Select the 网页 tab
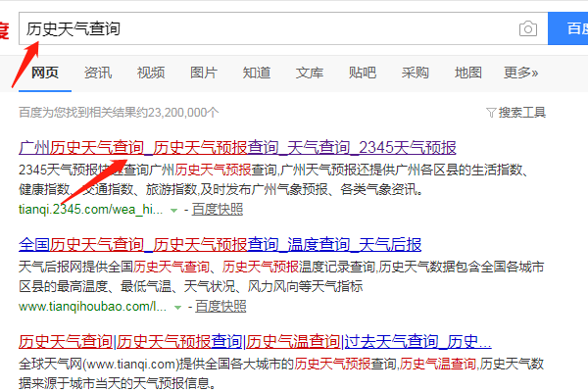This screenshot has width=588, height=392. (x=45, y=73)
